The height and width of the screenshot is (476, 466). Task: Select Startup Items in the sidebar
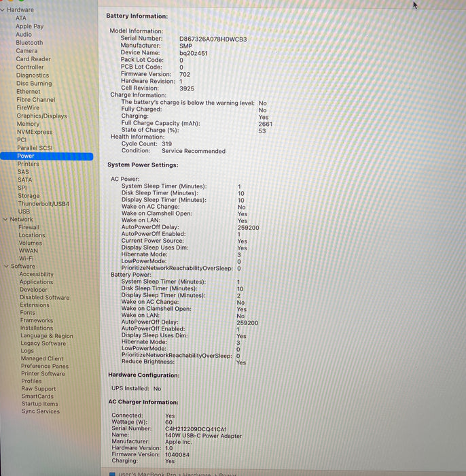click(x=39, y=404)
